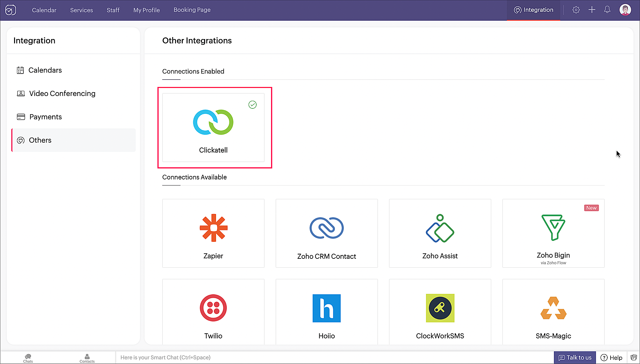Screen dimensions: 640x364
Task: Click the Help button
Action: 612,358
